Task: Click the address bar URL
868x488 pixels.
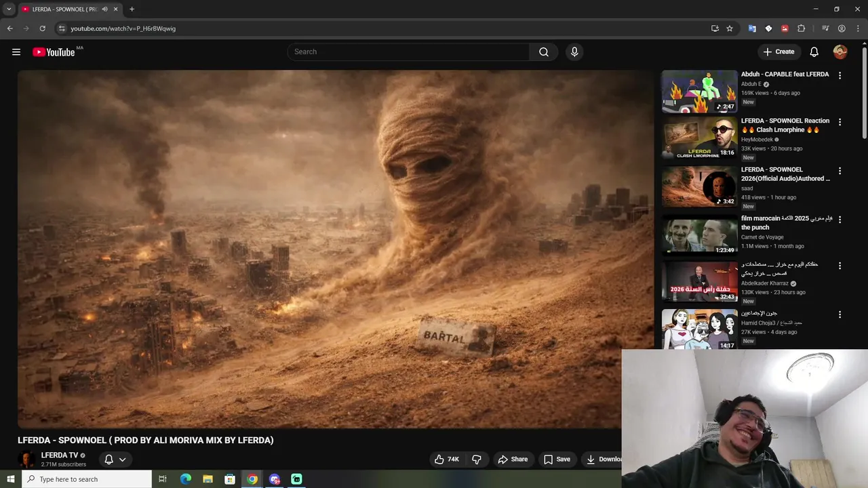Action: click(x=123, y=28)
